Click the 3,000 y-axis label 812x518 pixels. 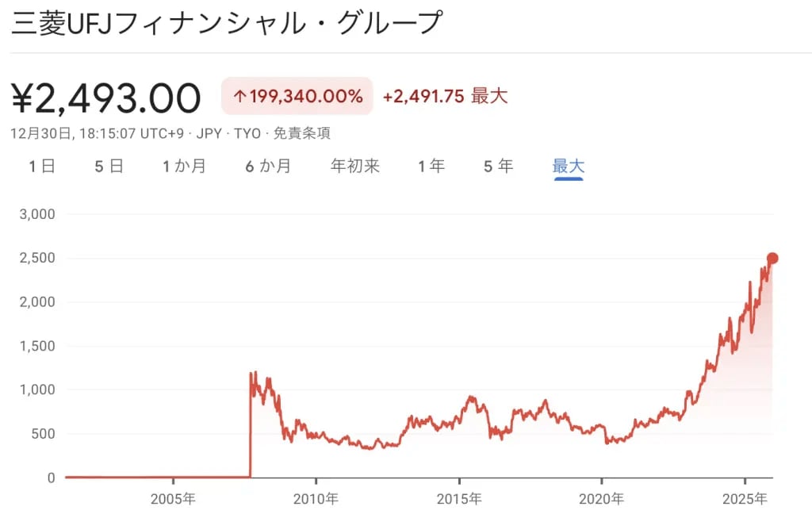[37, 214]
